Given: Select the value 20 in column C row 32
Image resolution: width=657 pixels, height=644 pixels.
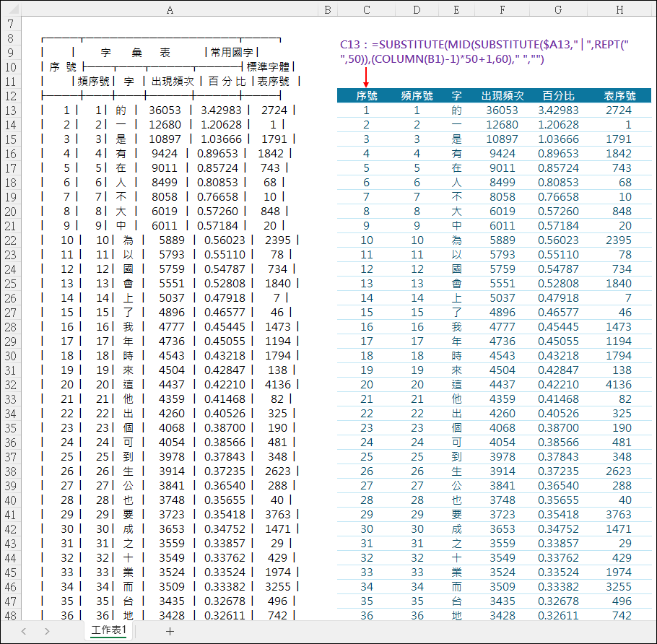Looking at the screenshot, I should pyautogui.click(x=366, y=385).
